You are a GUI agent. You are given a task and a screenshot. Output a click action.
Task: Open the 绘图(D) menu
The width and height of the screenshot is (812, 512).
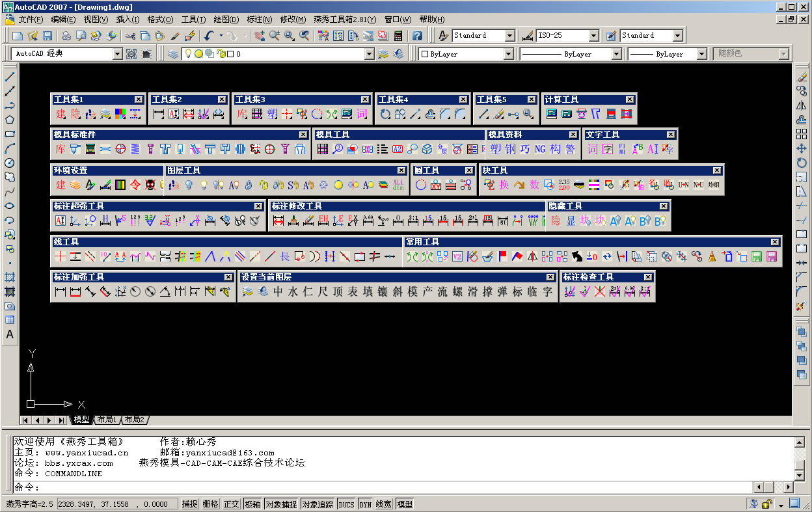[x=226, y=20]
